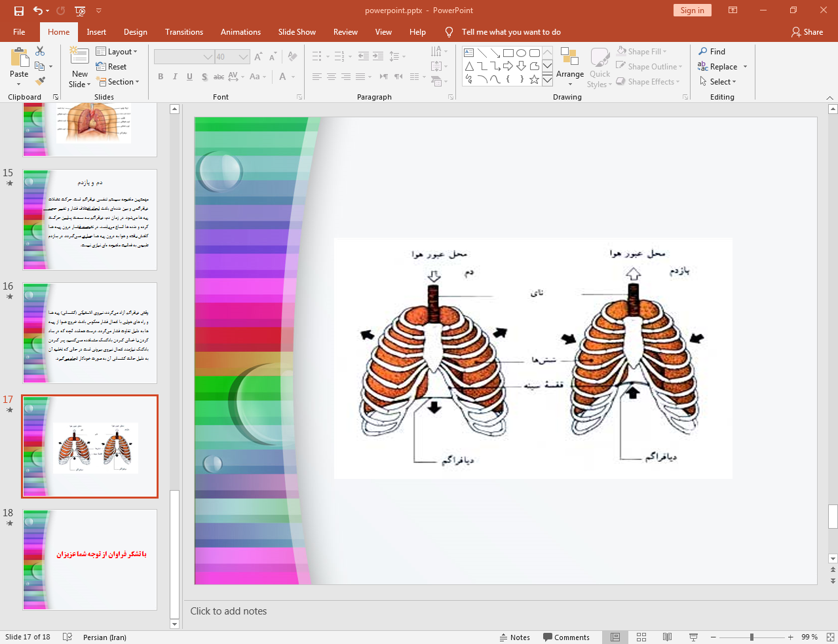Expand the shapes gallery More arrow

click(547, 80)
